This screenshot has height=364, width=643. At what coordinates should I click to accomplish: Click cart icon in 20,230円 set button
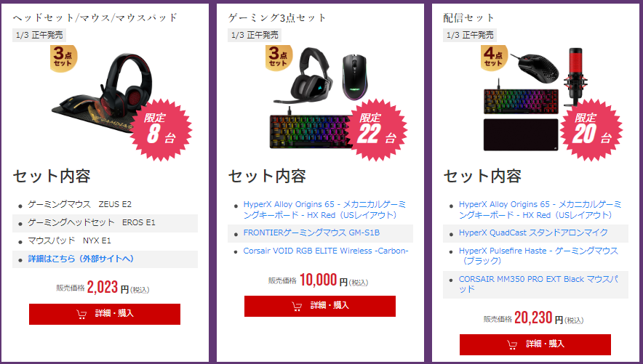tap(512, 344)
